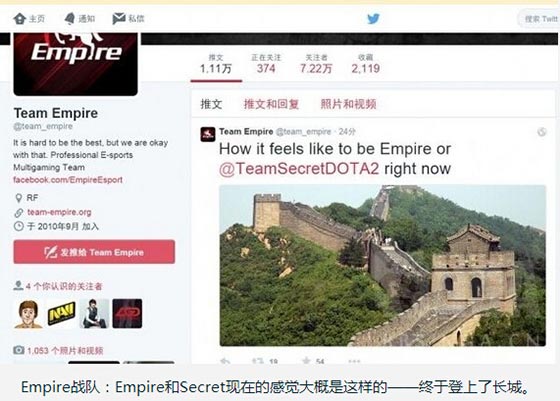Retweet the Great Wall tweet
The image size is (560, 401).
(x=258, y=361)
